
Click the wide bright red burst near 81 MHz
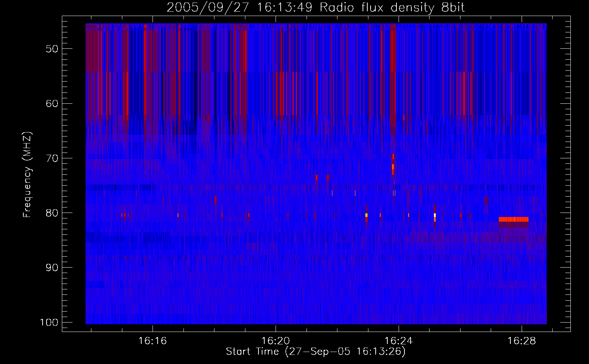[x=513, y=219]
